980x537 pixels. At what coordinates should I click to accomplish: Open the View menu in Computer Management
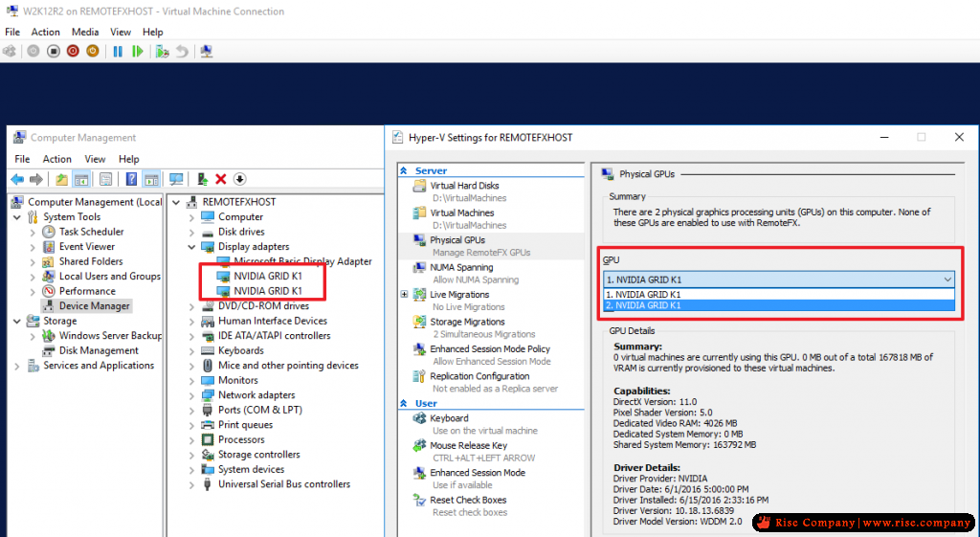click(x=95, y=159)
